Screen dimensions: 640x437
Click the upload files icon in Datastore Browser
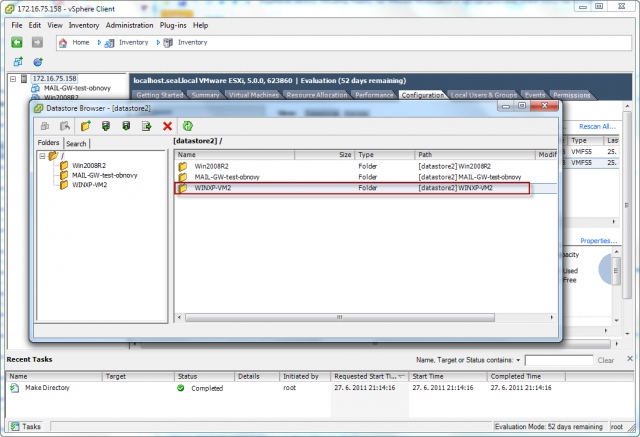pyautogui.click(x=106, y=126)
